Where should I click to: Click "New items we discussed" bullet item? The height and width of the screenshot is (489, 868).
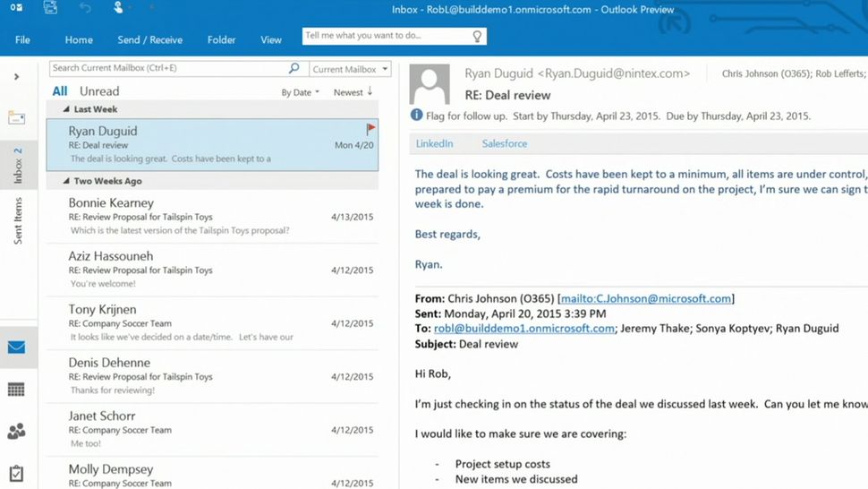(516, 479)
